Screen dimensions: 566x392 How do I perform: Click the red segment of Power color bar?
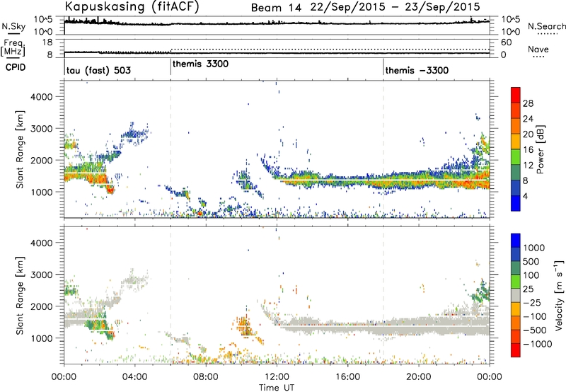[x=516, y=94]
